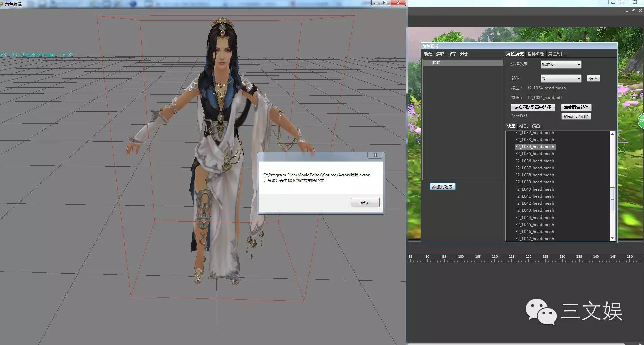Select F2_1043_head.mesh in the list
The width and height of the screenshot is (644, 345).
click(535, 210)
